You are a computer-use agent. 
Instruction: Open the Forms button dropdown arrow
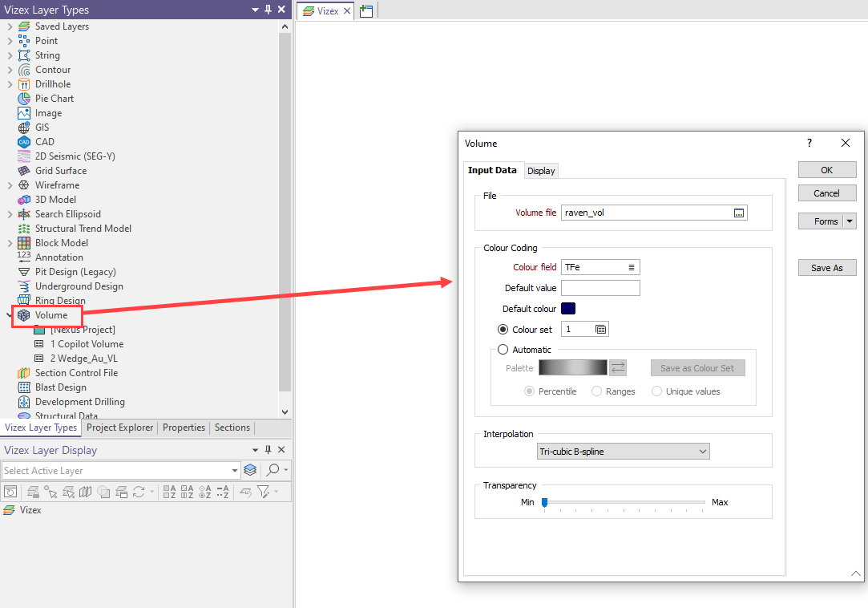(850, 221)
